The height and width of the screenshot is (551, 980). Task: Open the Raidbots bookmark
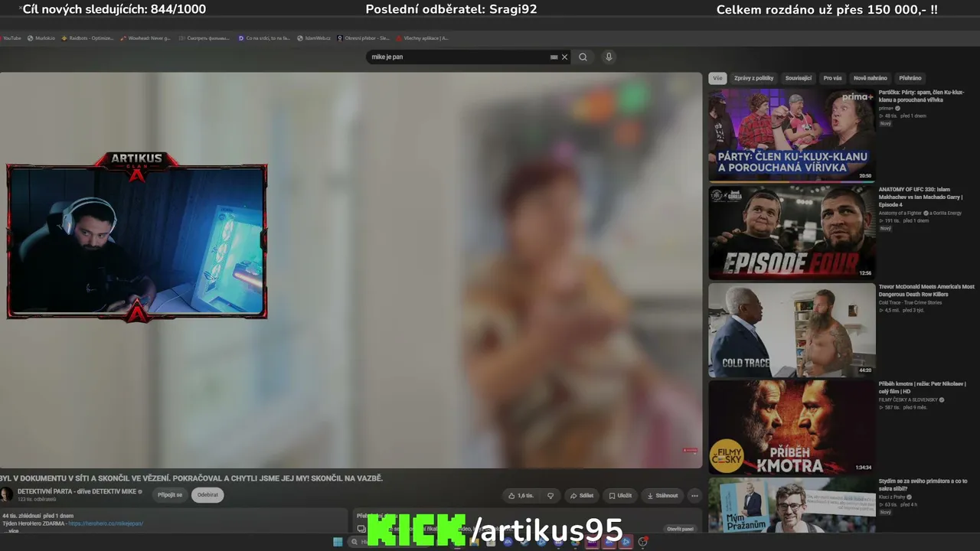click(87, 37)
